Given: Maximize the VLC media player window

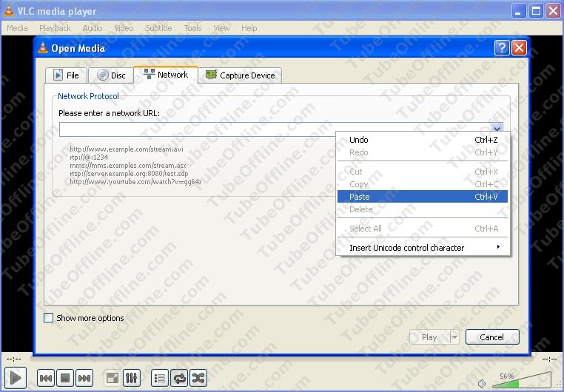Looking at the screenshot, I should pos(536,11).
